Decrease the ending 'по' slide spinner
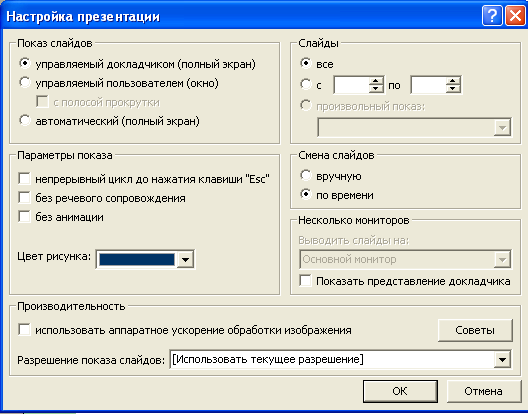This screenshot has height=414, width=528. (453, 89)
